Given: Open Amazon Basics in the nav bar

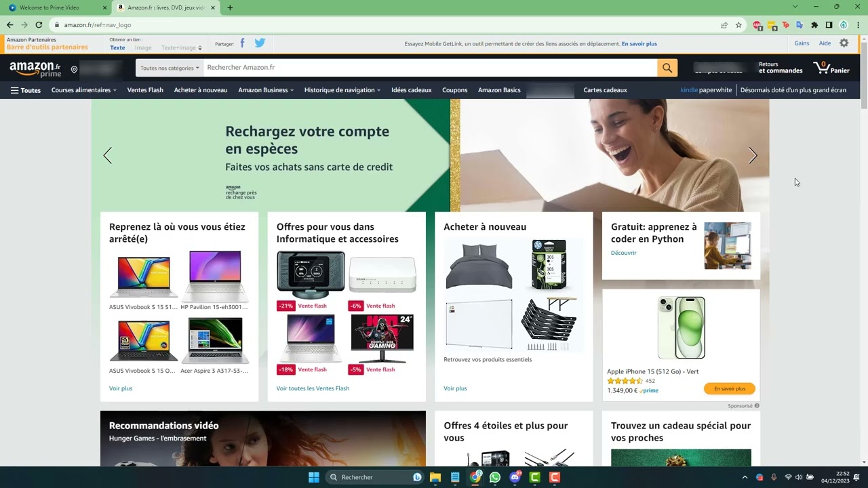Looking at the screenshot, I should click(x=499, y=90).
